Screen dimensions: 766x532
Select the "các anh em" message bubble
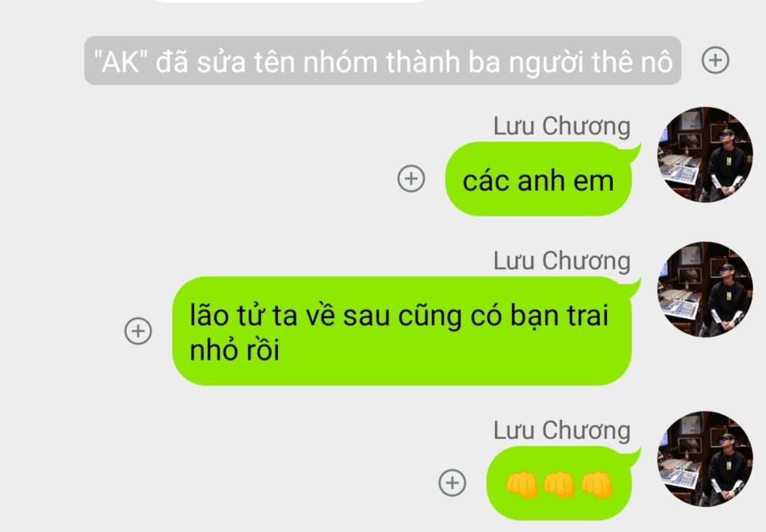click(x=539, y=179)
